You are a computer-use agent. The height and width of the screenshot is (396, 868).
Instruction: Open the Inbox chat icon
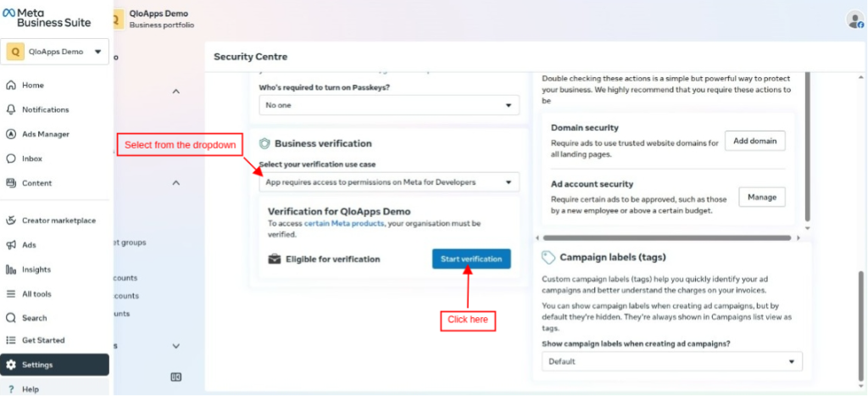(10, 159)
